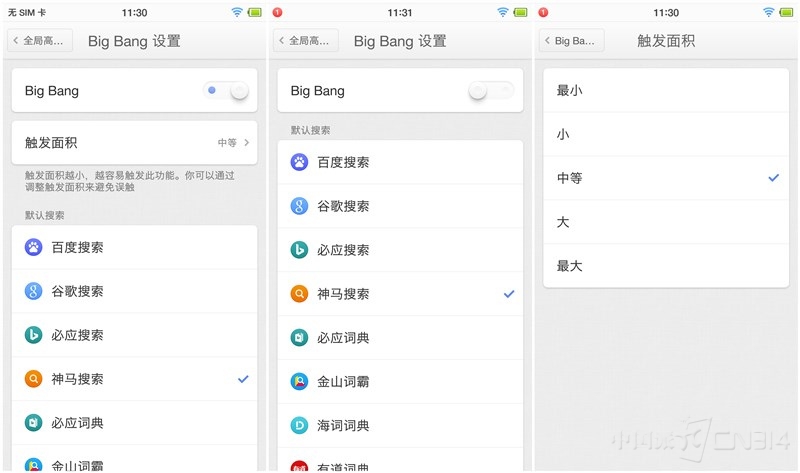Select 必应词典 in middle screen list

[x=400, y=338]
